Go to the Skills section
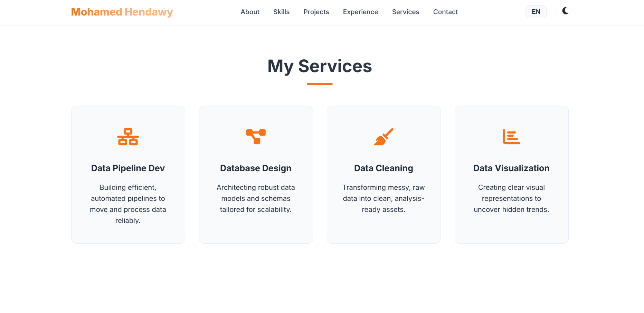This screenshot has width=644, height=313. click(281, 12)
